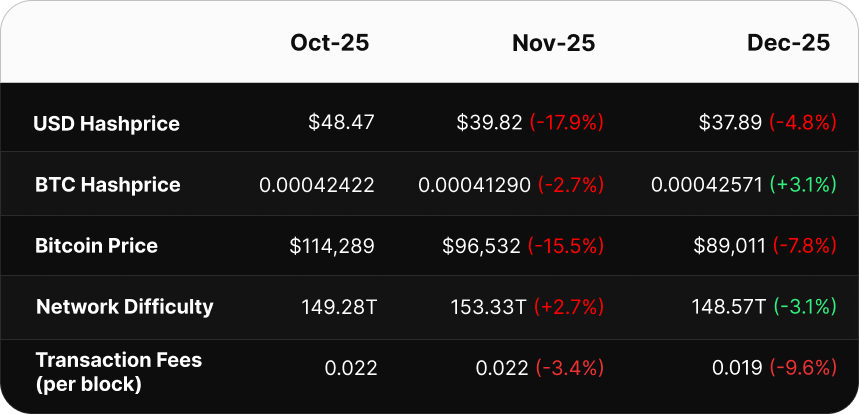Select the 0.00042422 BTC hashprice value

(316, 185)
